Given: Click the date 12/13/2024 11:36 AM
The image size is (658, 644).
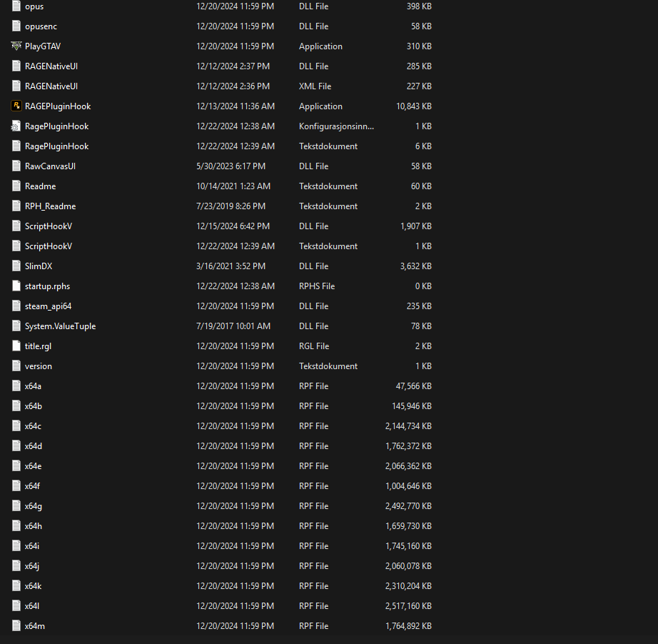Looking at the screenshot, I should (236, 106).
